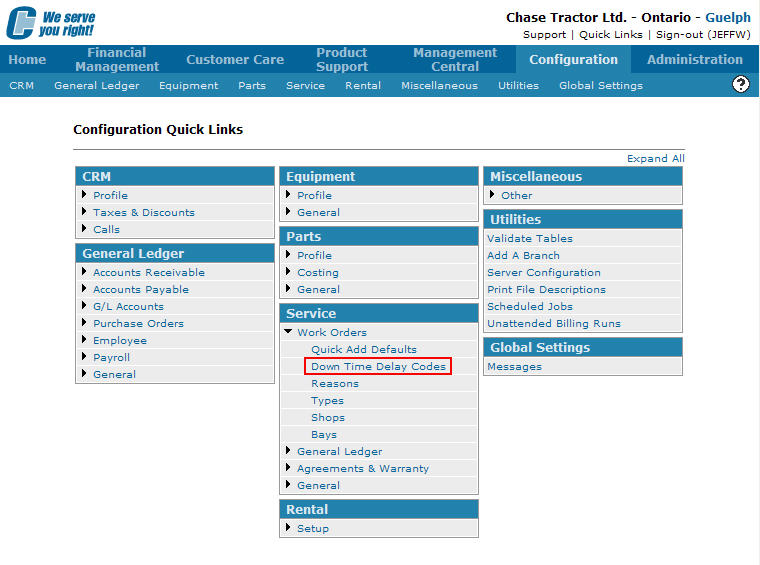
Task: Open the Reasons link
Action: 335,383
